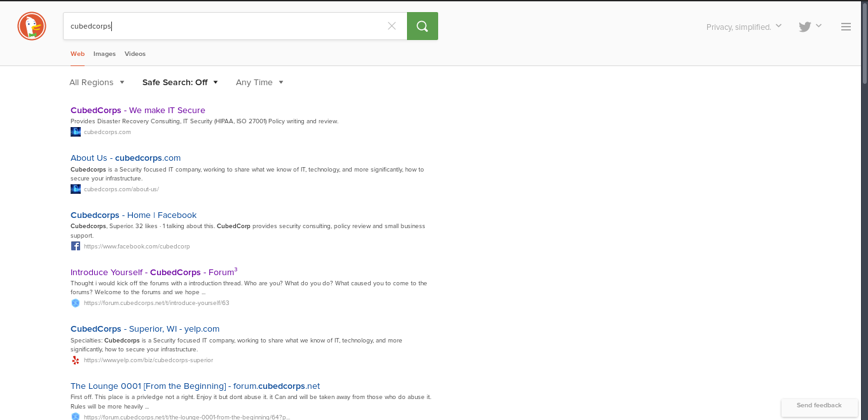Viewport: 868px width, 420px height.
Task: Open the Safe Search: Off dropdown
Action: (x=180, y=82)
